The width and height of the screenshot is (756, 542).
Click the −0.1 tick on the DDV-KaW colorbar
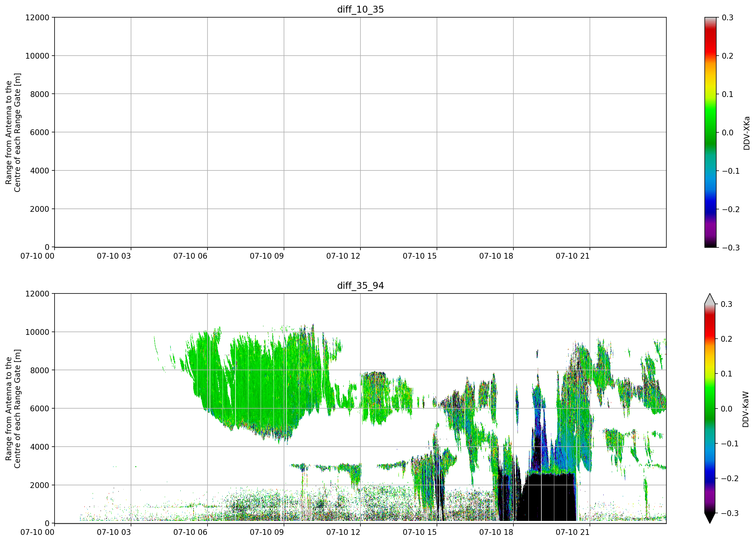730,443
